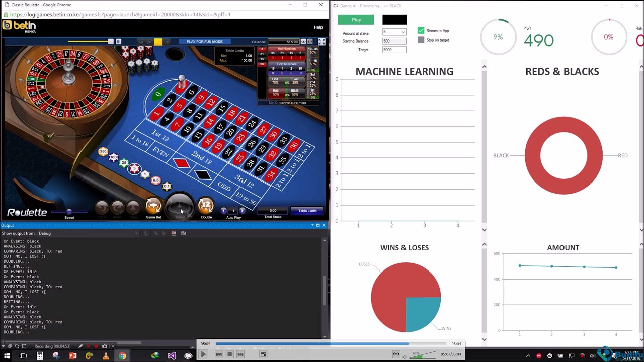Open Visual Studio from the taskbar
The image size is (644, 362).
point(172,356)
